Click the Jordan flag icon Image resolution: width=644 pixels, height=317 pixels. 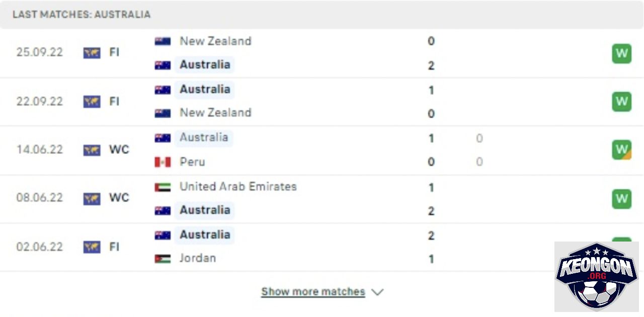(x=163, y=259)
